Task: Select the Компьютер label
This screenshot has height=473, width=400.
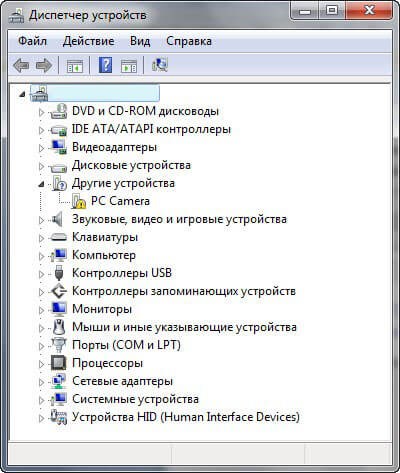Action: [x=104, y=255]
